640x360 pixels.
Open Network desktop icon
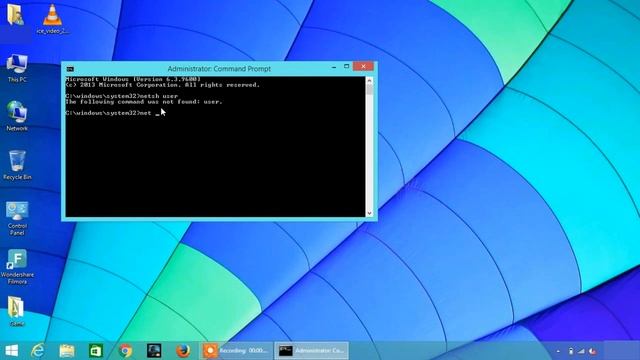[17, 116]
